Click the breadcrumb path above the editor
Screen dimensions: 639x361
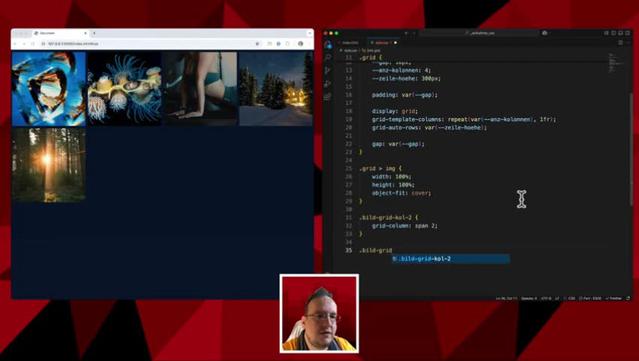pos(361,51)
